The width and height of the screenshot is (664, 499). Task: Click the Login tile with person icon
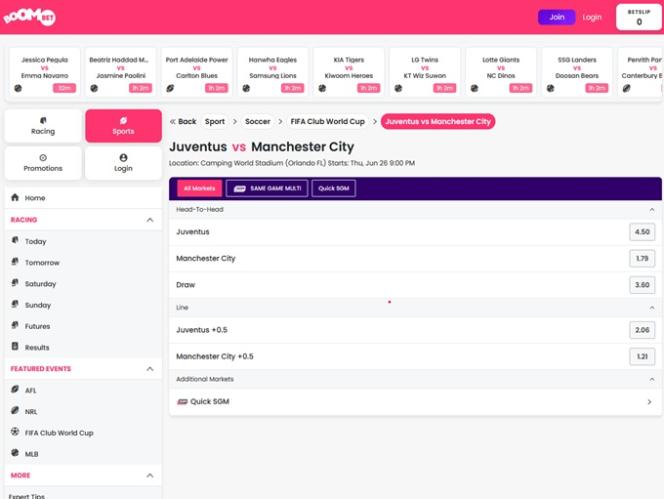(x=123, y=163)
